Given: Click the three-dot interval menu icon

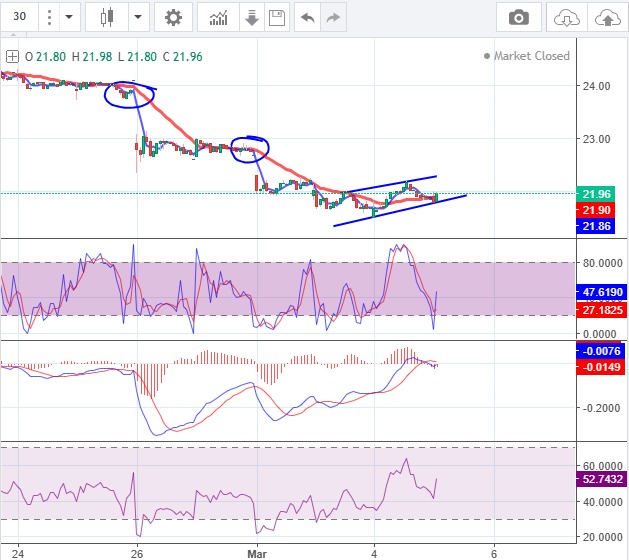Looking at the screenshot, I should coord(49,17).
